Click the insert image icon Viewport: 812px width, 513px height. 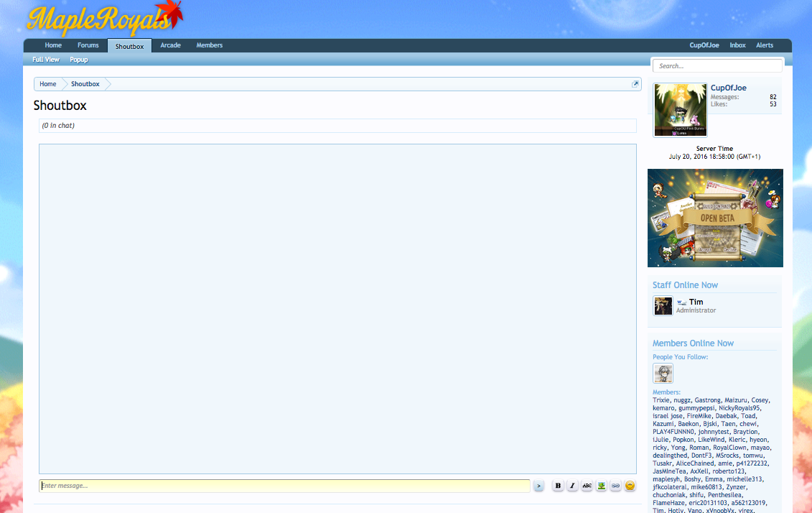click(x=601, y=486)
